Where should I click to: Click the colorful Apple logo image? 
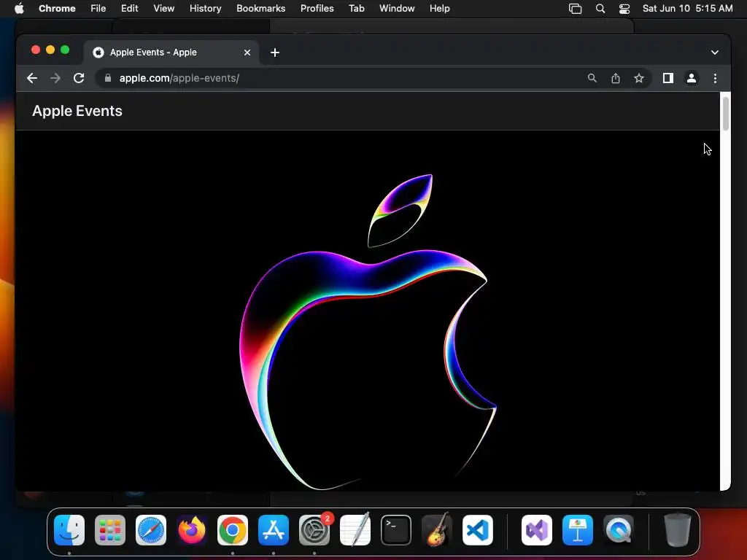point(368,332)
